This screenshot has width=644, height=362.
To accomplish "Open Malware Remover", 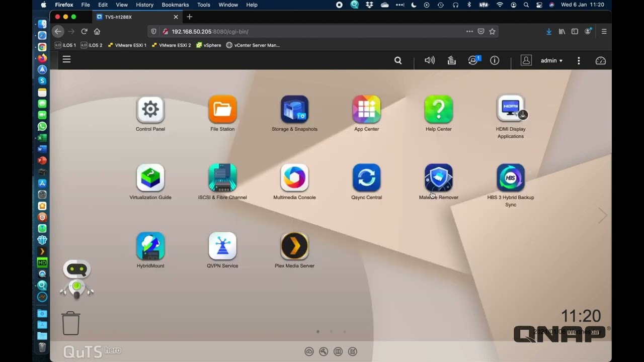I will click(x=439, y=177).
